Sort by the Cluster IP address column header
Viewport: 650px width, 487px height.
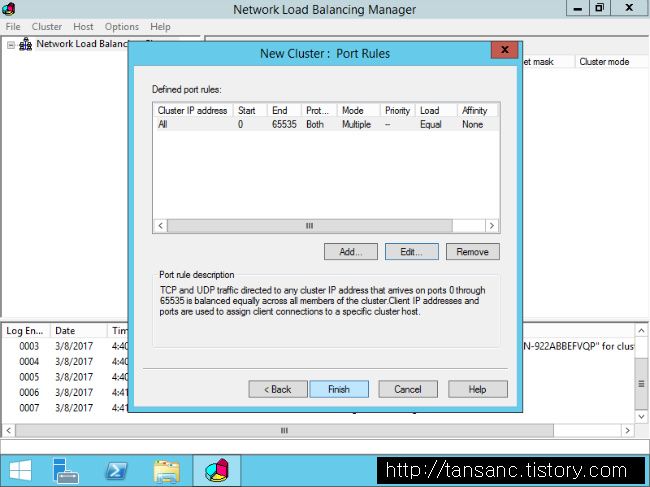tap(193, 110)
